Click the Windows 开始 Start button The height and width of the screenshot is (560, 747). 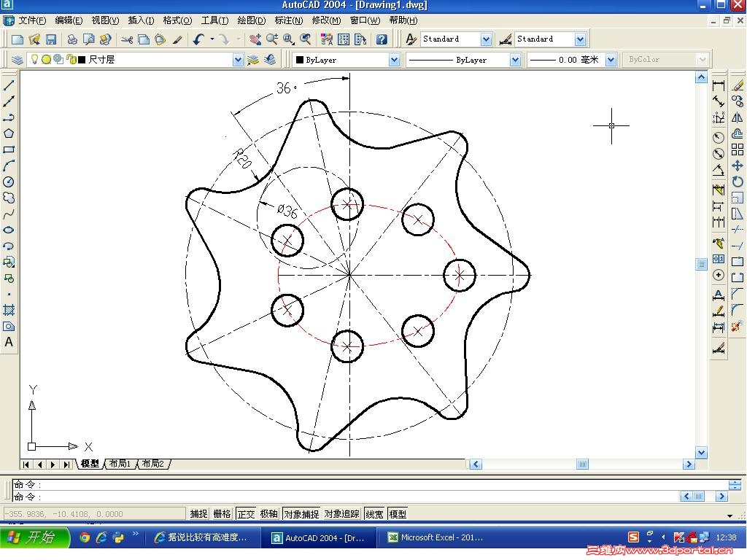34,537
